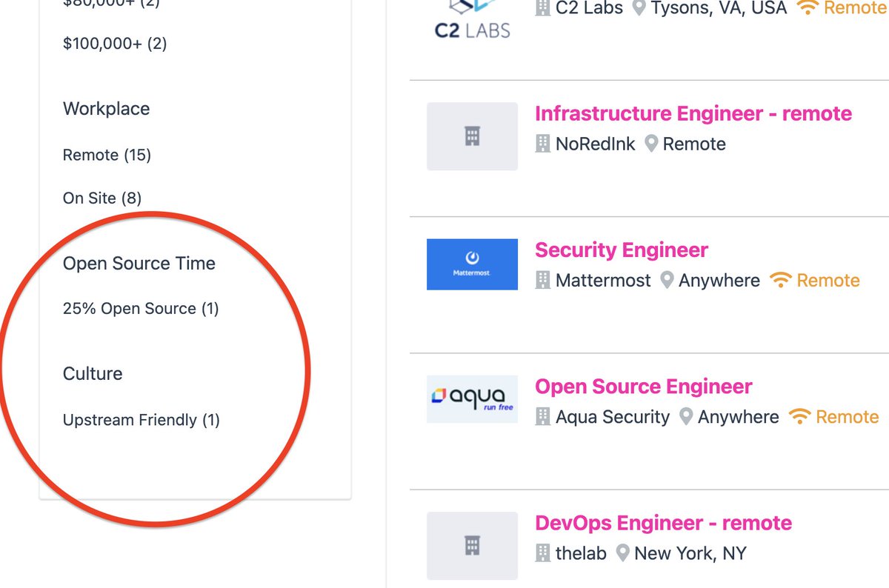Open the Open Source Engineer job listing
Screen dimensions: 889x588
click(643, 387)
